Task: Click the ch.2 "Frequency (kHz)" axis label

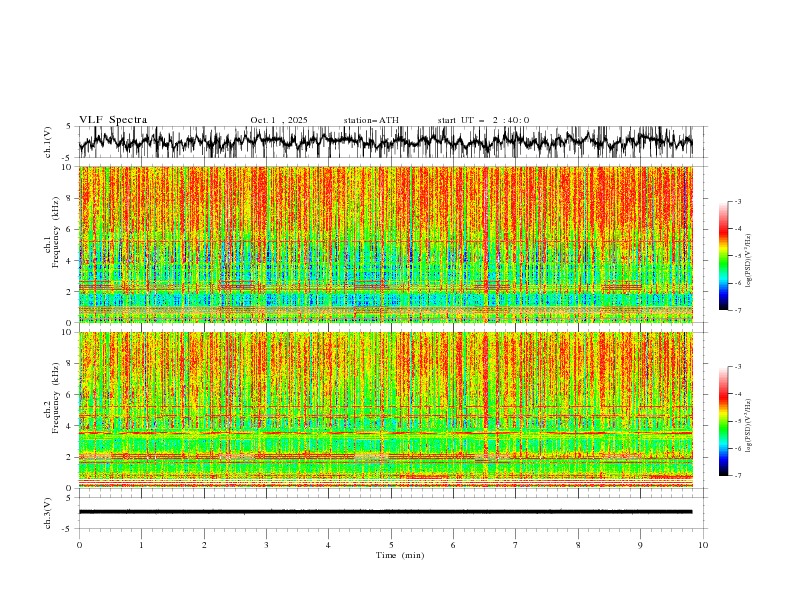Action: coord(55,398)
